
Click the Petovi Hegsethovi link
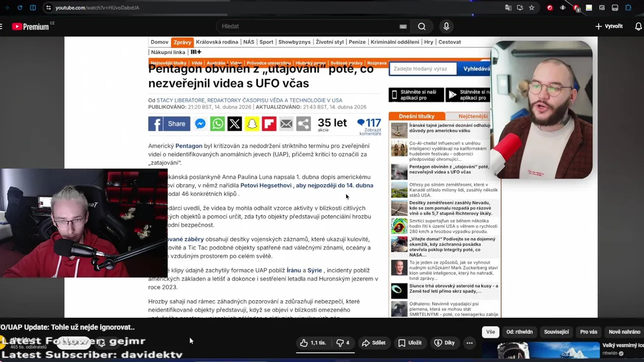[x=266, y=186]
